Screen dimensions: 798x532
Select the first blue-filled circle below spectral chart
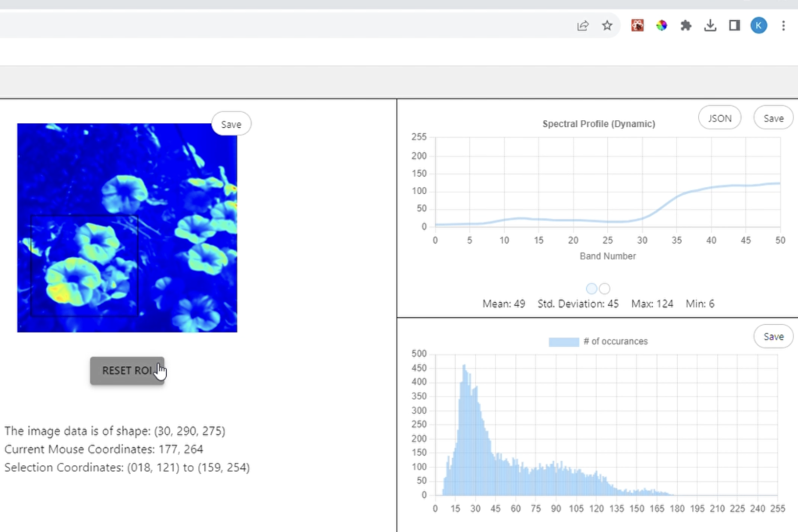[591, 289]
